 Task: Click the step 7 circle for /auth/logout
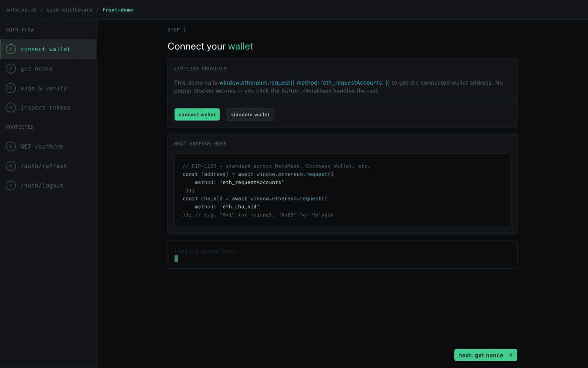tap(11, 185)
